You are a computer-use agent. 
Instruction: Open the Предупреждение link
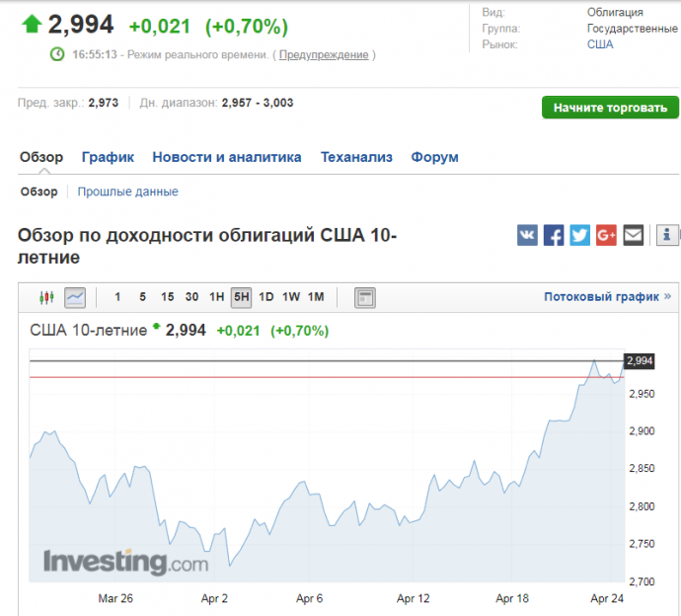(x=324, y=54)
